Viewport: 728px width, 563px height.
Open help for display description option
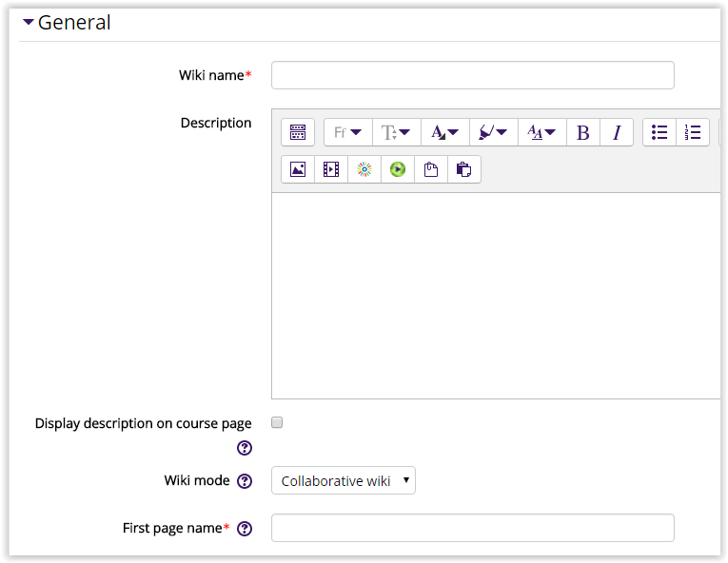coord(245,448)
